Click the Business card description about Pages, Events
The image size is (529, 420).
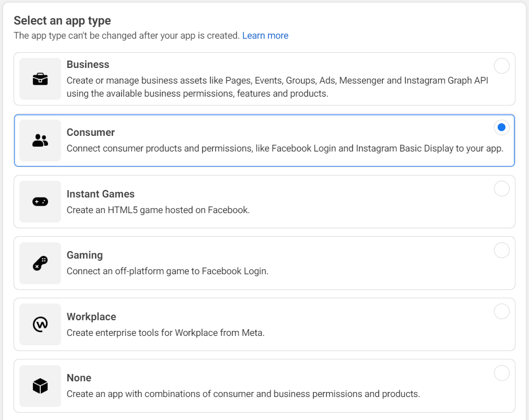click(x=278, y=87)
